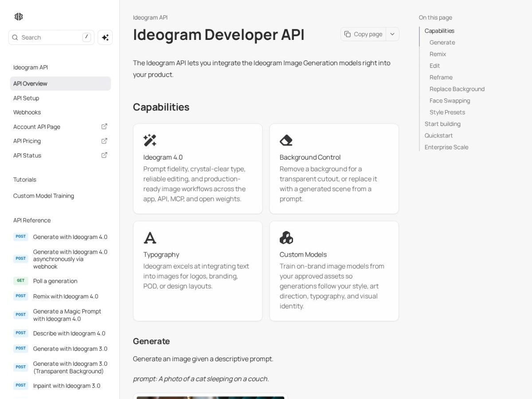Open the API Status link
Image resolution: width=532 pixels, height=399 pixels.
click(60, 156)
